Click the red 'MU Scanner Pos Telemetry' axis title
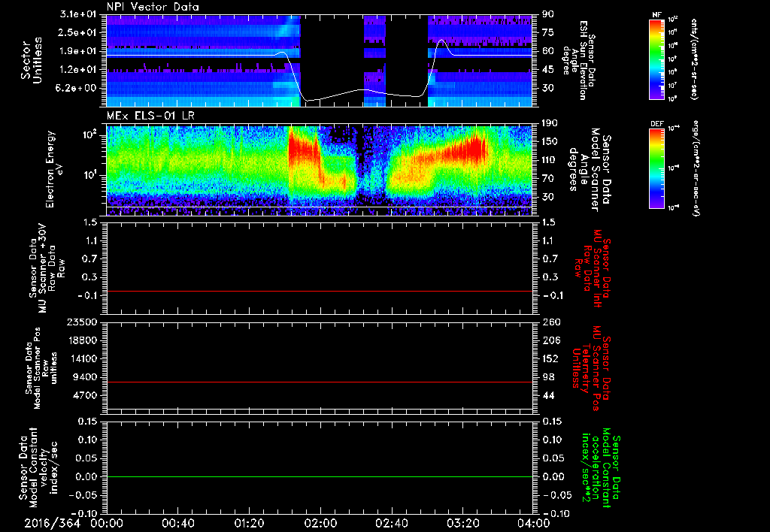Image resolution: width=770 pixels, height=532 pixels. pyautogui.click(x=592, y=368)
